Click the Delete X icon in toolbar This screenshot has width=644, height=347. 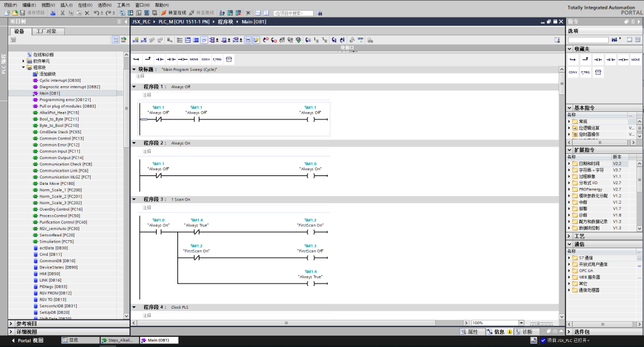[x=87, y=13]
